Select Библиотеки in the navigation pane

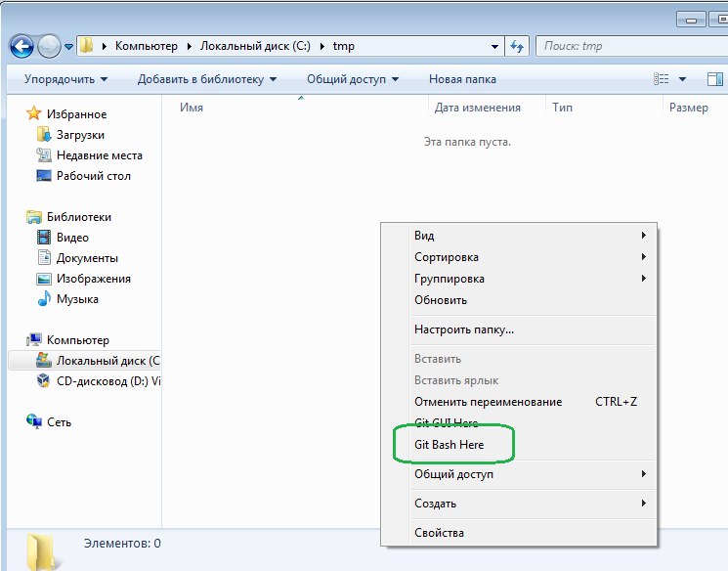79,217
